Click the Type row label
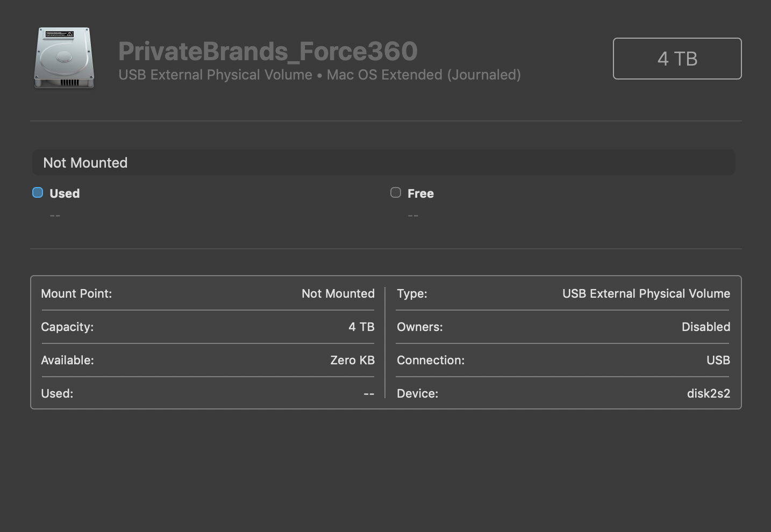 coord(412,293)
